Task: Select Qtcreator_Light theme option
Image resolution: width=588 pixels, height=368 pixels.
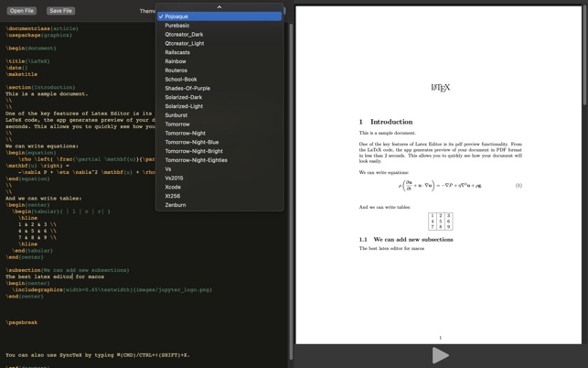Action: pyautogui.click(x=184, y=43)
